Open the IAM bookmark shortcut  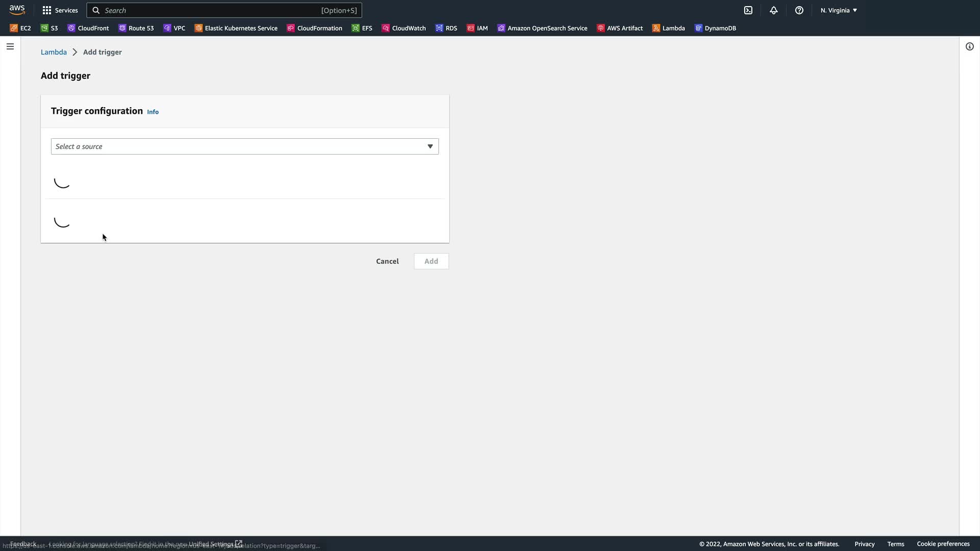tap(477, 28)
